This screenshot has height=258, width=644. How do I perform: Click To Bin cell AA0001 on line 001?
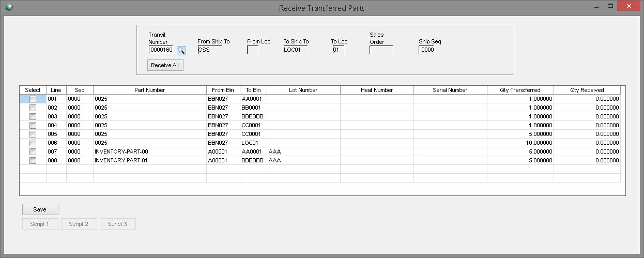click(253, 99)
